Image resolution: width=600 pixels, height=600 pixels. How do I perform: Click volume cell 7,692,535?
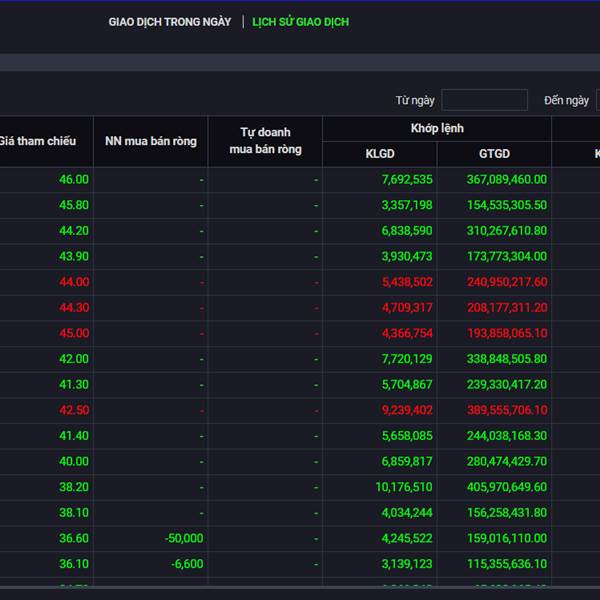click(x=407, y=179)
